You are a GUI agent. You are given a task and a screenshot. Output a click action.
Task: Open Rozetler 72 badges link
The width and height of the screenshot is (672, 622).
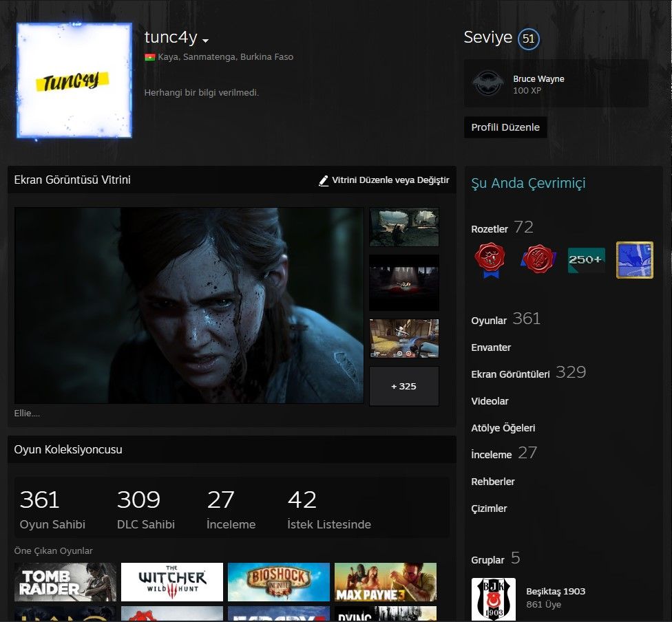tap(502, 228)
